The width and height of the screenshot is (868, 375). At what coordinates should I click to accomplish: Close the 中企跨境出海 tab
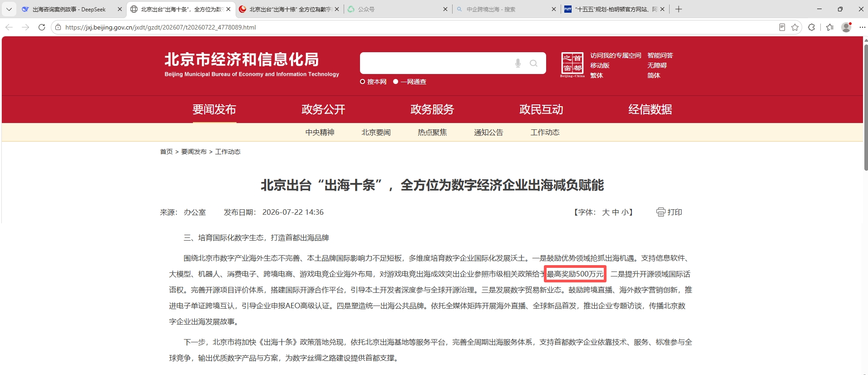coord(553,9)
